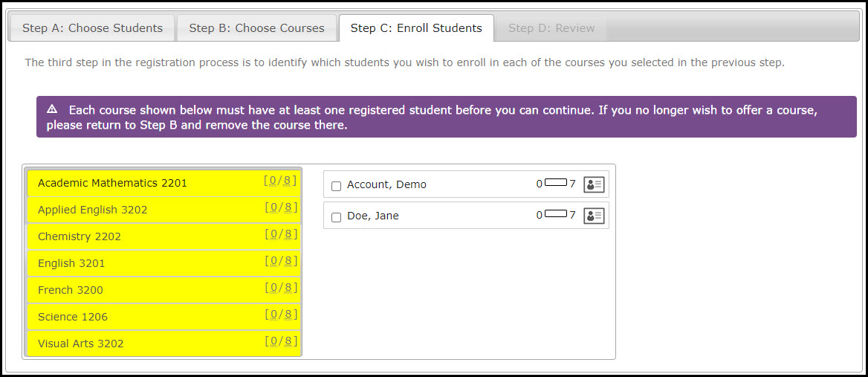Click the warning triangle icon in purple banner
The width and height of the screenshot is (868, 377).
pos(52,109)
